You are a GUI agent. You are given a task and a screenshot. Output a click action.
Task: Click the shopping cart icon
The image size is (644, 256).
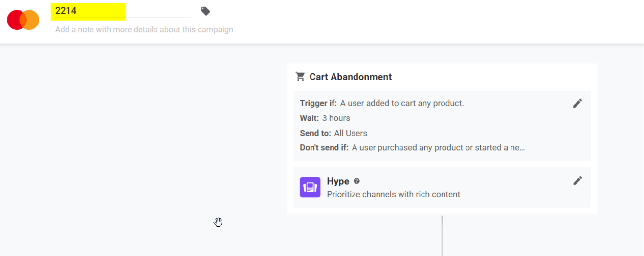coord(300,77)
